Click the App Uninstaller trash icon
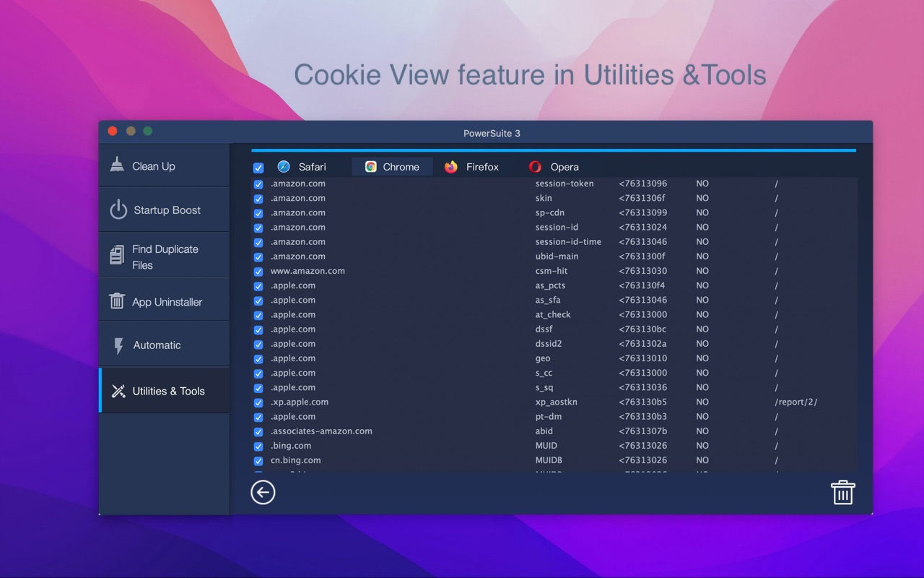The image size is (924, 578). (x=117, y=301)
